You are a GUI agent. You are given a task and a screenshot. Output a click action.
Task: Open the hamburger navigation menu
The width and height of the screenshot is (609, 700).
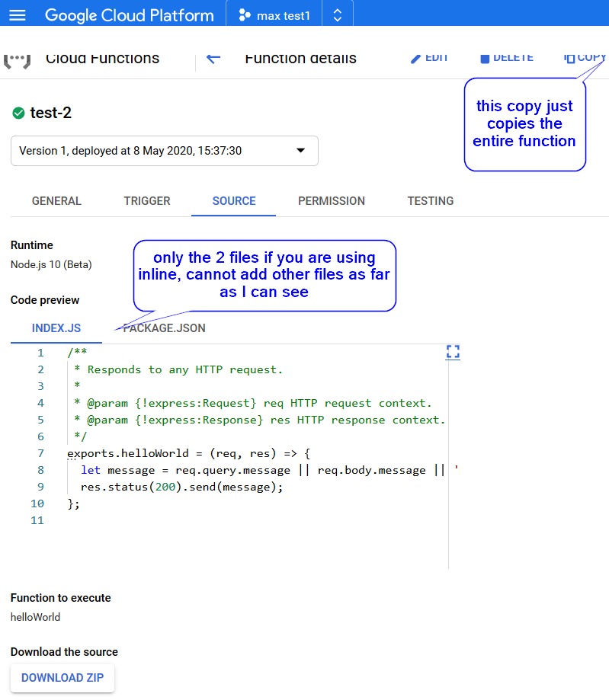click(17, 15)
